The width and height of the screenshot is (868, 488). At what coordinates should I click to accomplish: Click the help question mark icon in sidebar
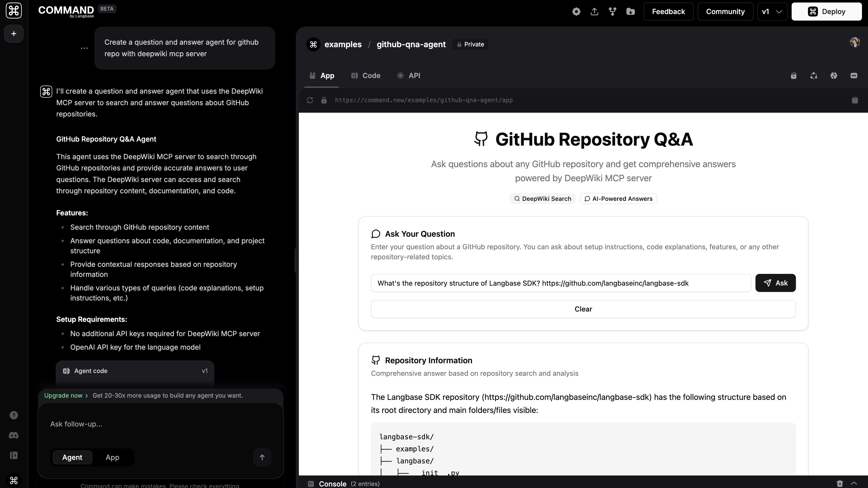(14, 415)
